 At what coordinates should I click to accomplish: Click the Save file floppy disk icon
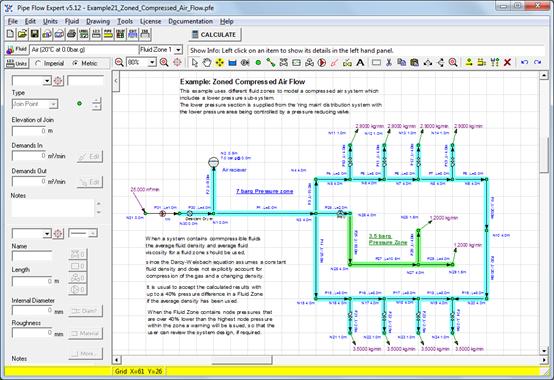pyautogui.click(x=35, y=34)
